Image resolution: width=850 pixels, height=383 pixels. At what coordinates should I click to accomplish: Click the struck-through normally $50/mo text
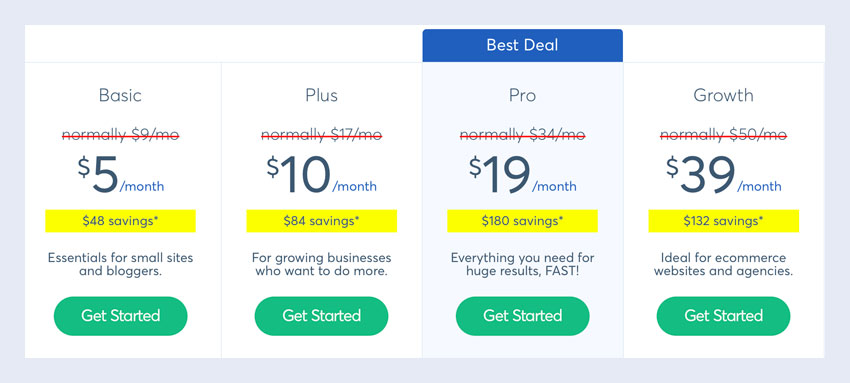click(724, 135)
